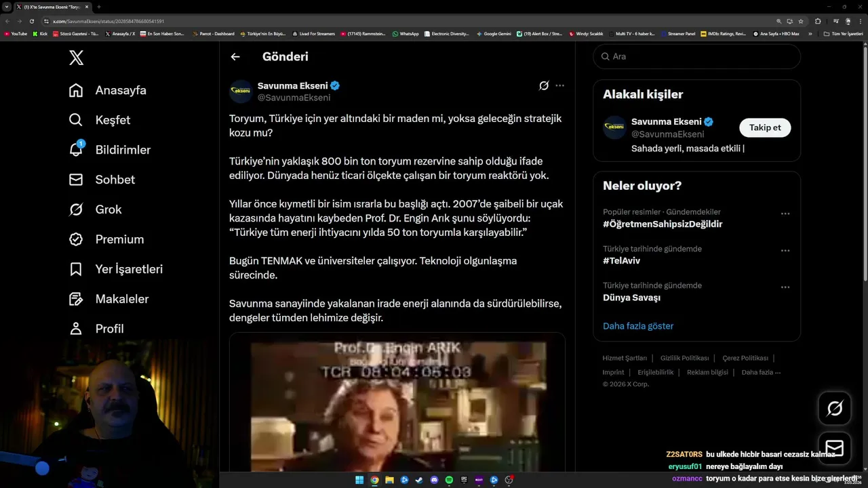Open the Gizlilik Politikası link
868x488 pixels.
click(684, 358)
